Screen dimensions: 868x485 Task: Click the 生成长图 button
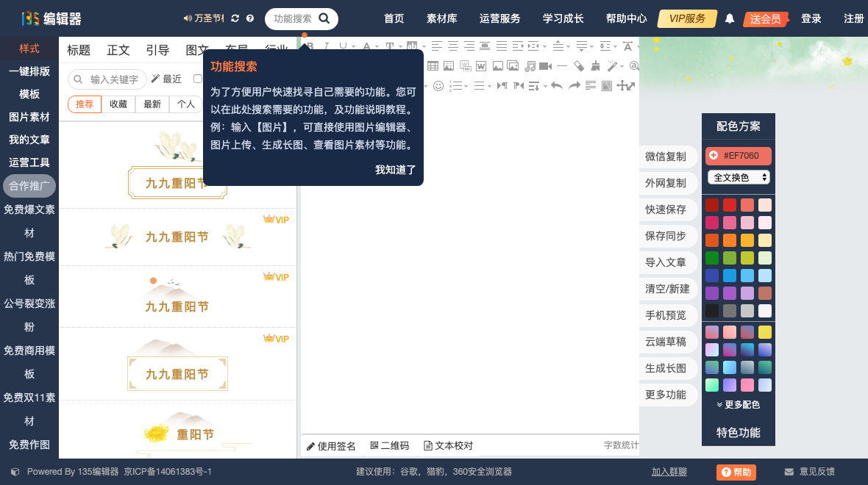pos(666,368)
